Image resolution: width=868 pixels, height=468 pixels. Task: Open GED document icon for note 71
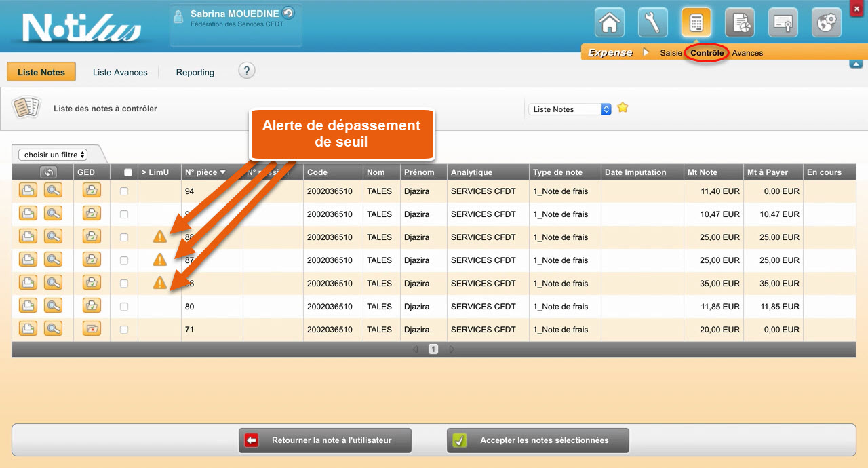pos(92,329)
